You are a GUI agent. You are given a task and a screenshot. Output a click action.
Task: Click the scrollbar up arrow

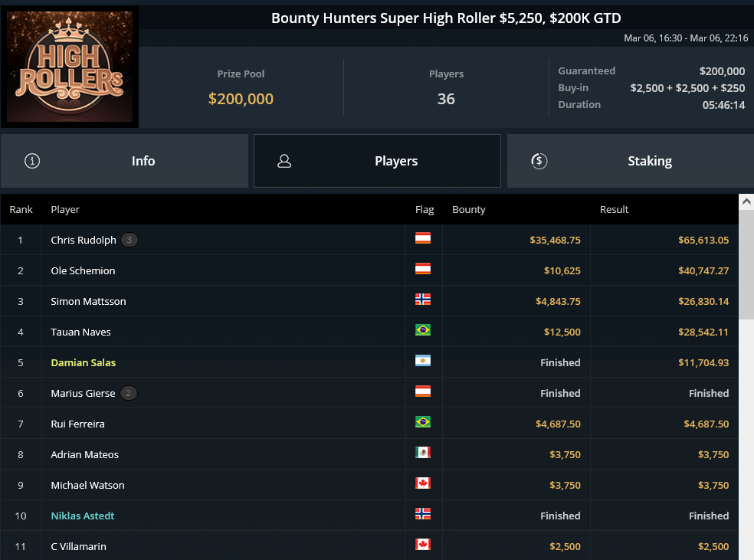pyautogui.click(x=747, y=201)
